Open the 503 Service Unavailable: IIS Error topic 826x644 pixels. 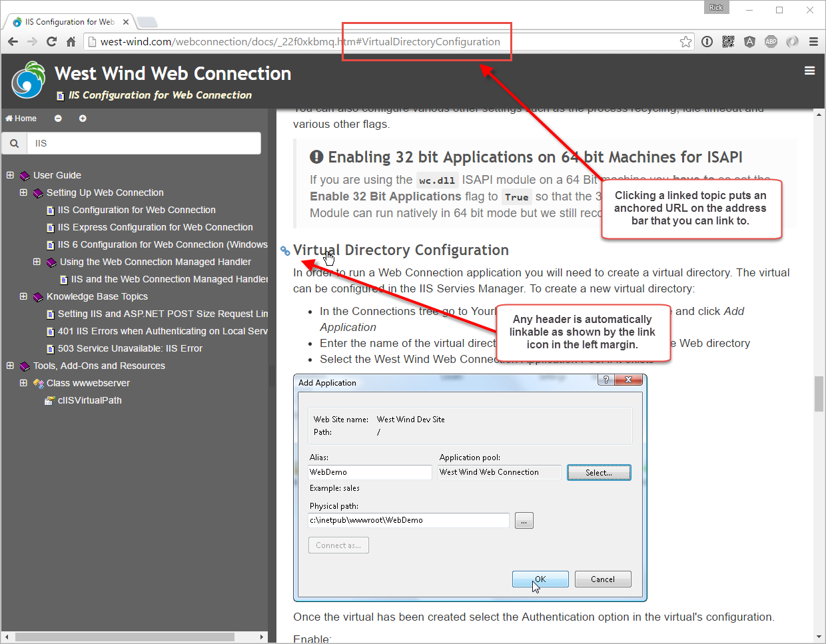click(x=129, y=348)
